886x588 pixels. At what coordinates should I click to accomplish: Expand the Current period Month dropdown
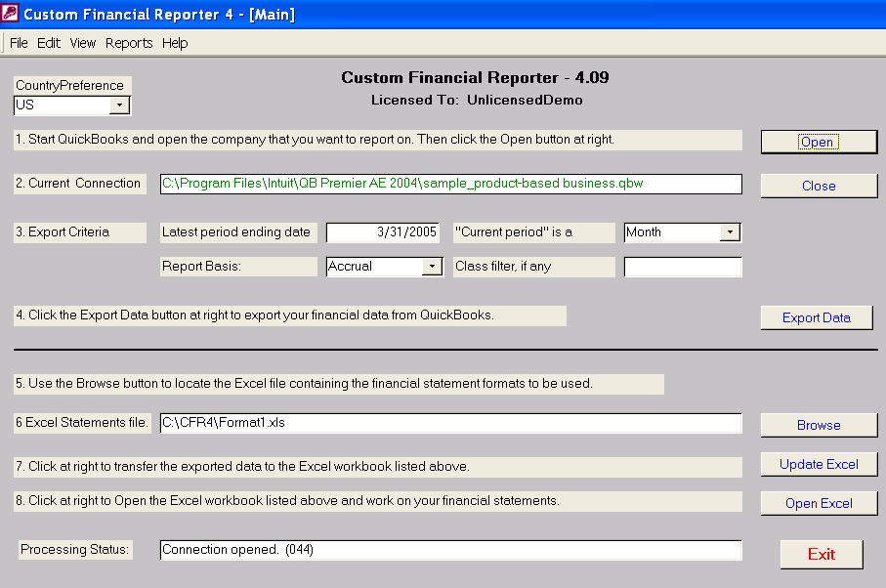pos(730,232)
